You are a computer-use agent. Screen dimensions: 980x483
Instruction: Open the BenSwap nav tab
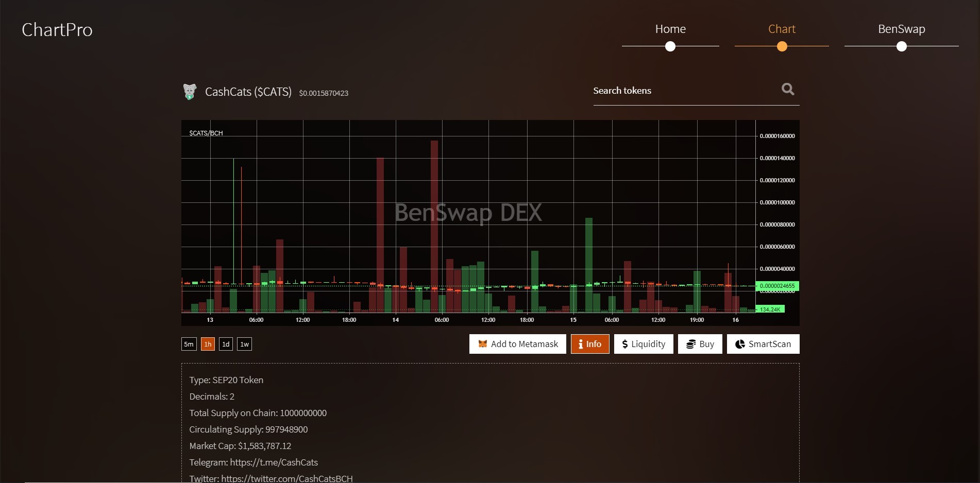pyautogui.click(x=902, y=29)
